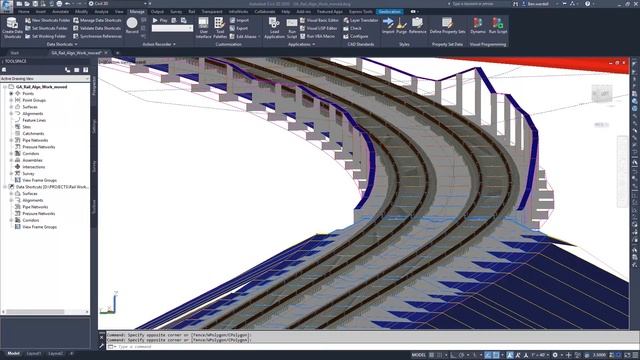The image size is (640, 360).
Task: Click New Shortcuts Folder in the ribbon
Action: point(47,20)
